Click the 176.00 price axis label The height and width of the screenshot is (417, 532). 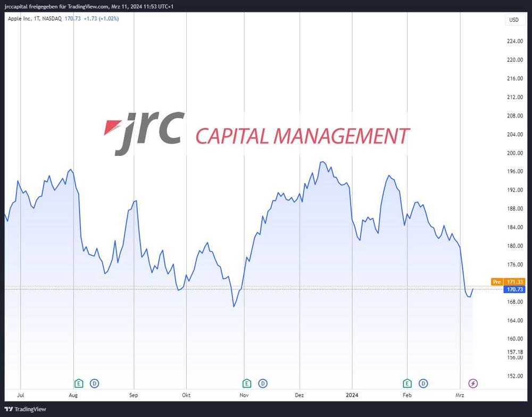click(x=514, y=265)
